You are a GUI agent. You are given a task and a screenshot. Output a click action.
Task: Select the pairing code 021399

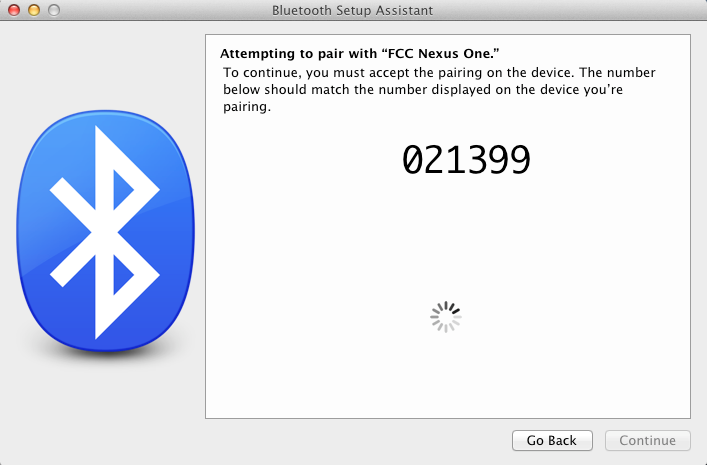(466, 160)
